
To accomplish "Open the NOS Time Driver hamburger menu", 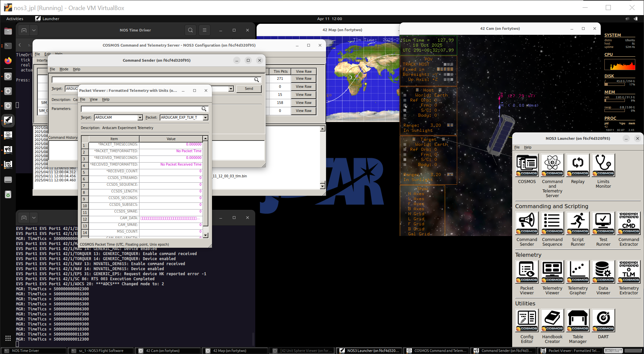I will pos(204,30).
